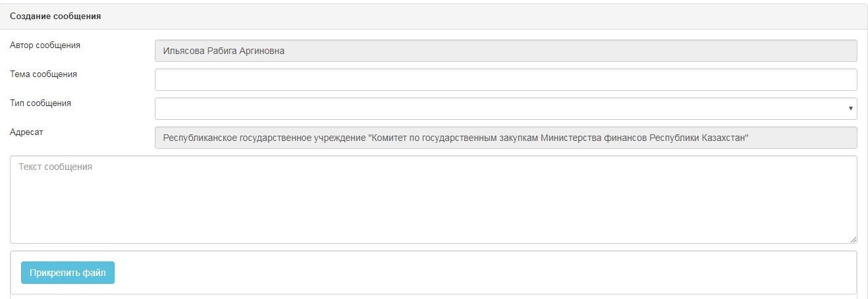The image size is (868, 299).
Task: Open the "Тип сообщения" dropdown arrow
Action: 851,109
